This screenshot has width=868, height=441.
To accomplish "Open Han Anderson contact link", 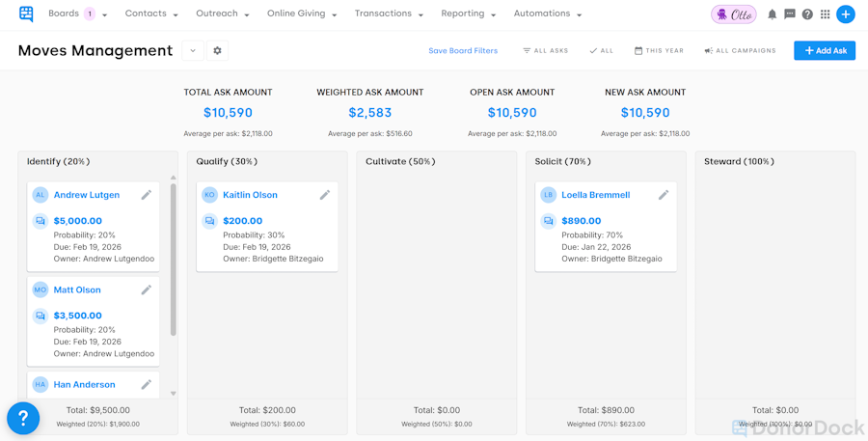I will tap(84, 384).
